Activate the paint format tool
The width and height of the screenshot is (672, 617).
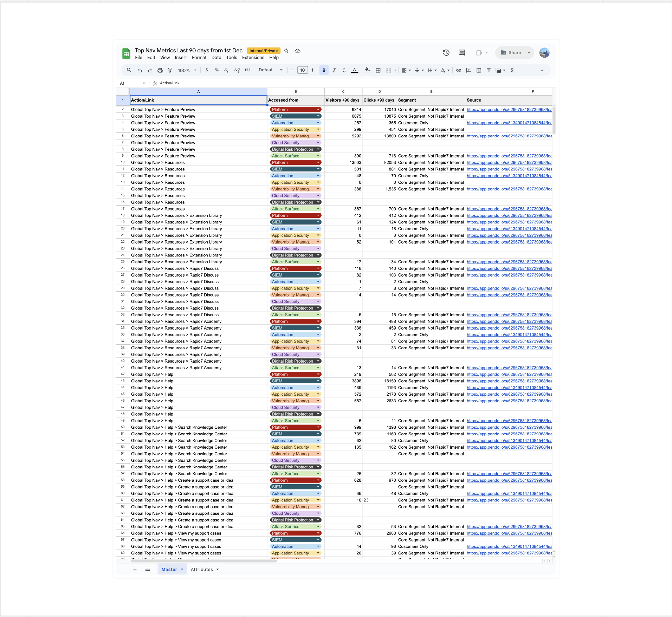(170, 70)
